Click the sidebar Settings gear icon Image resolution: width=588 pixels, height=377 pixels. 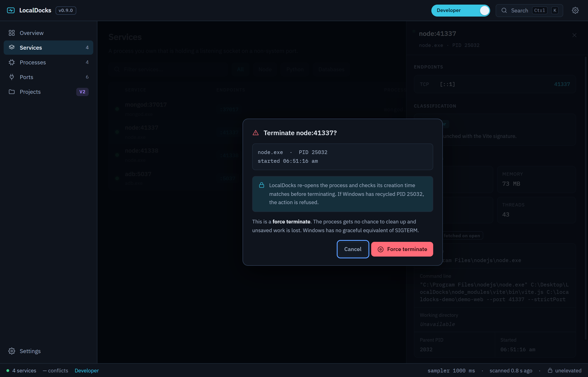(x=12, y=351)
